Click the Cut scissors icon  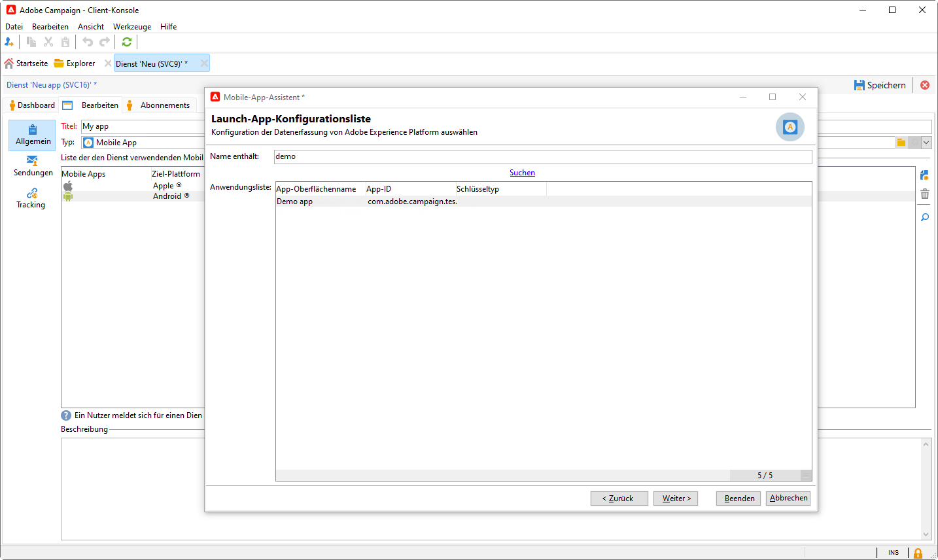tap(48, 42)
